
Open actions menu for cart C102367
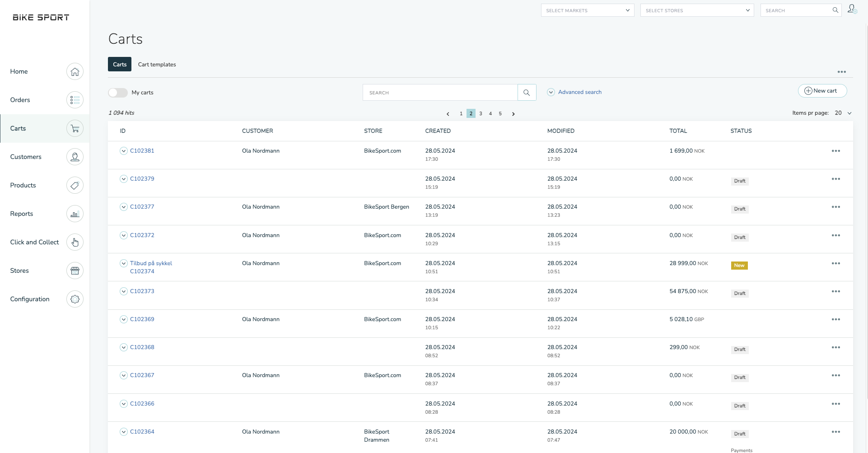tap(835, 375)
